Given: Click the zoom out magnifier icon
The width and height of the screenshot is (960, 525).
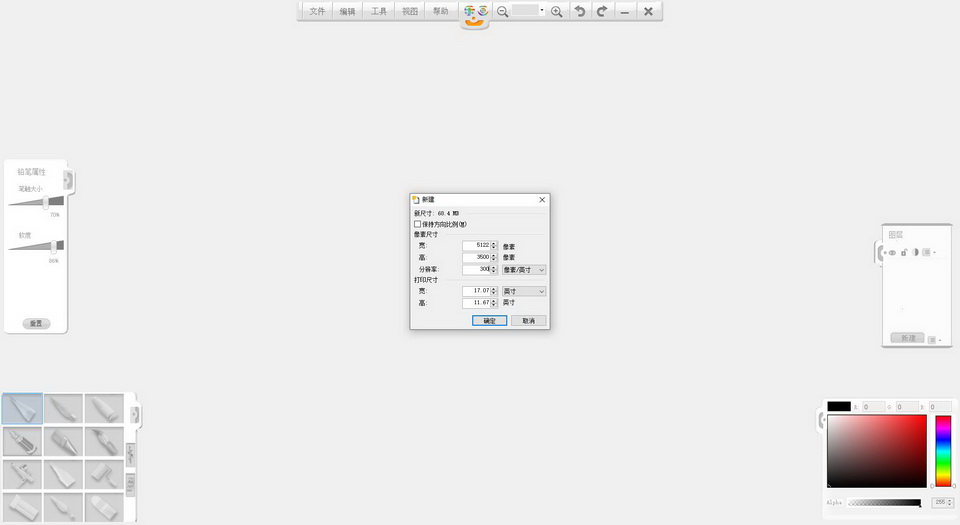Looking at the screenshot, I should (x=502, y=11).
